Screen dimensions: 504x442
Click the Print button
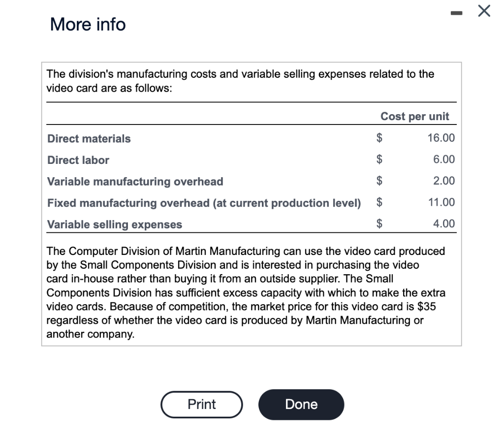click(202, 404)
